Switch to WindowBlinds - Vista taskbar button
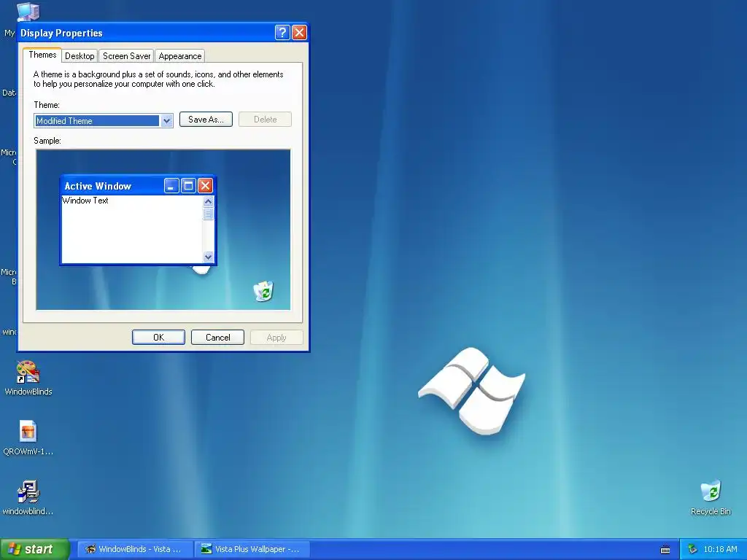The image size is (747, 560). coord(135,549)
